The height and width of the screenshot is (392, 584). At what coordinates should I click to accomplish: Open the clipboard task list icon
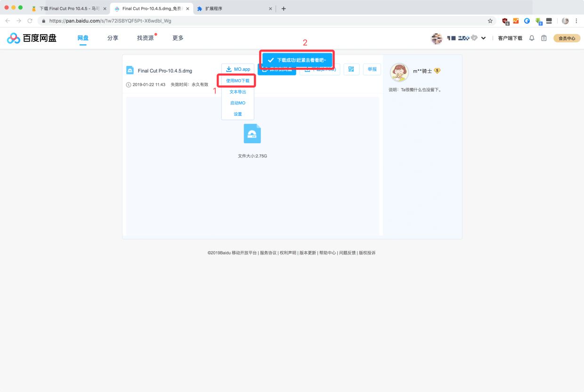coord(544,38)
